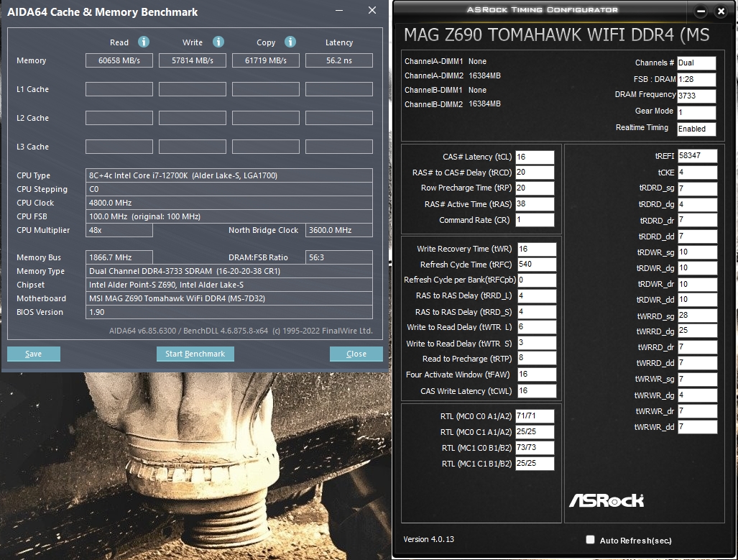This screenshot has width=738, height=560.
Task: Click the Realtime Timing field Enabled
Action: [696, 129]
